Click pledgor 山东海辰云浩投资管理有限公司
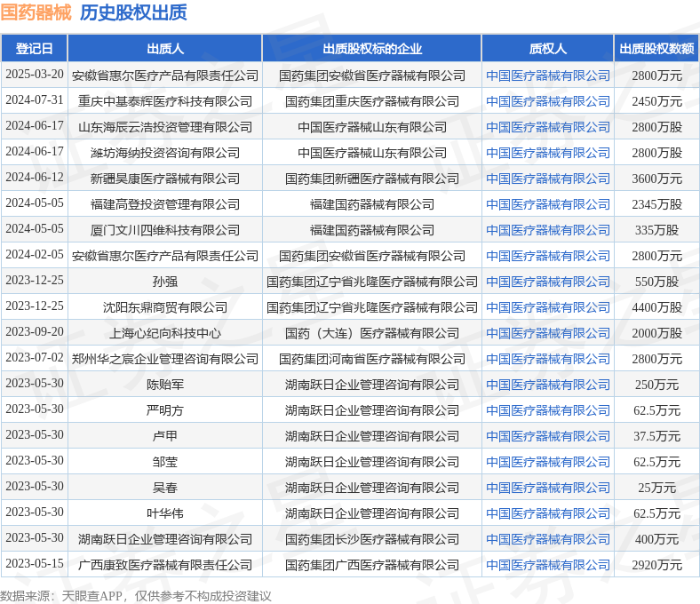This screenshot has height=604, width=700. 165,127
